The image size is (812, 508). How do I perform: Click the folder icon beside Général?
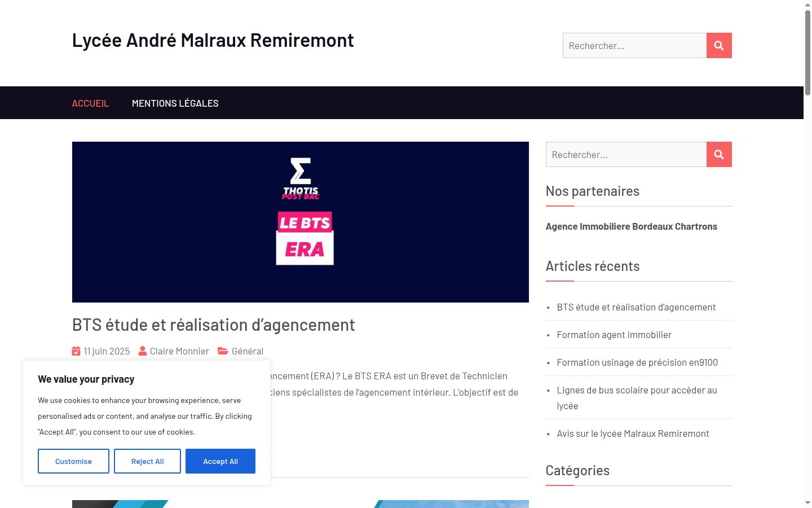tap(223, 351)
